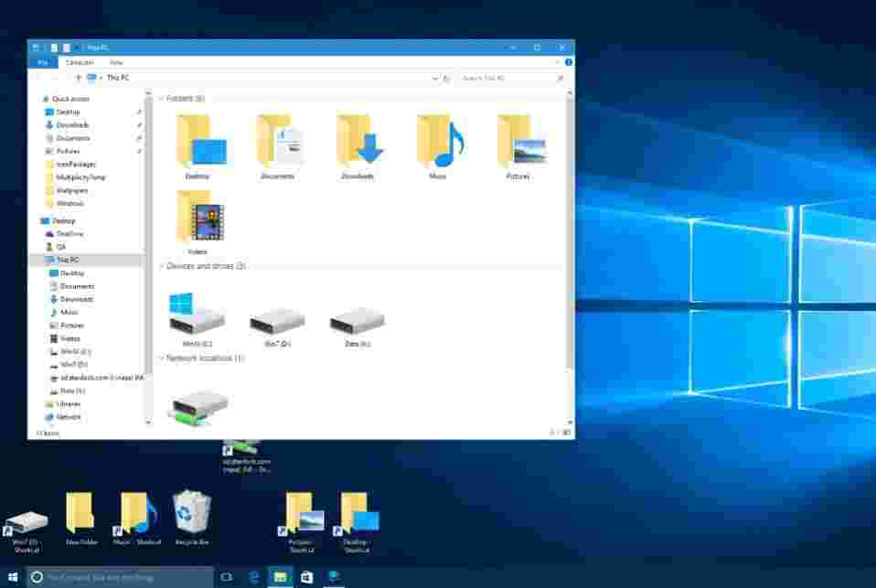This screenshot has height=588, width=876.
Task: Switch to details view from the status bar
Action: [x=551, y=432]
